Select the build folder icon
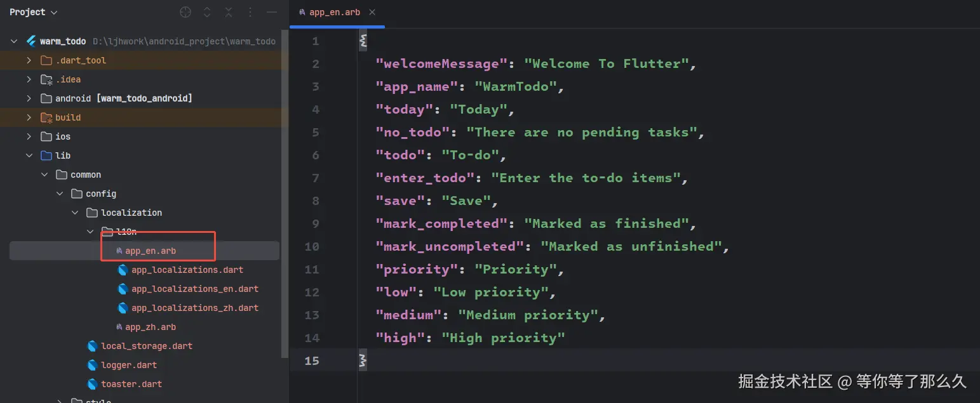 (x=46, y=117)
